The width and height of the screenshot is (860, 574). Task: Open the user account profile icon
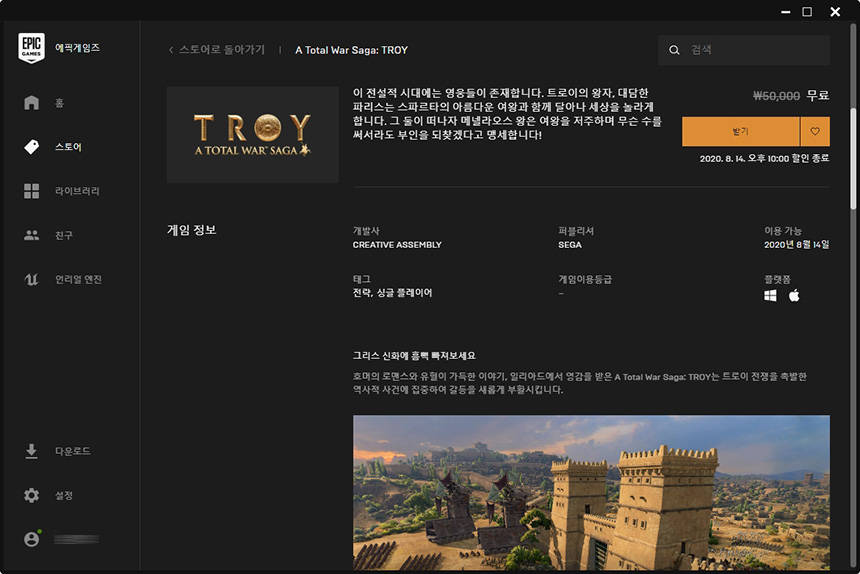(32, 539)
